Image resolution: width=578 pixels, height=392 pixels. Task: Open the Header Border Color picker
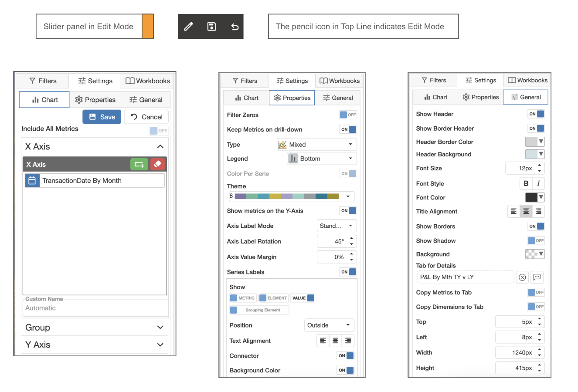(x=535, y=142)
